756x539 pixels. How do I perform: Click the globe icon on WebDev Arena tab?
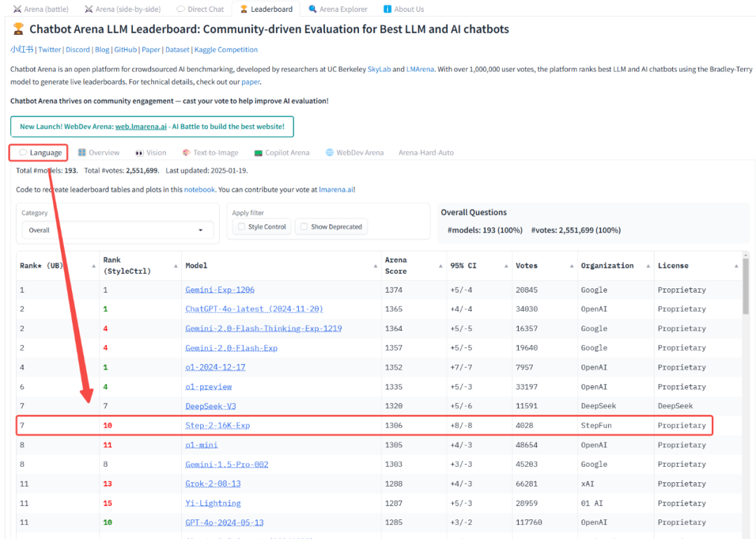pyautogui.click(x=330, y=153)
